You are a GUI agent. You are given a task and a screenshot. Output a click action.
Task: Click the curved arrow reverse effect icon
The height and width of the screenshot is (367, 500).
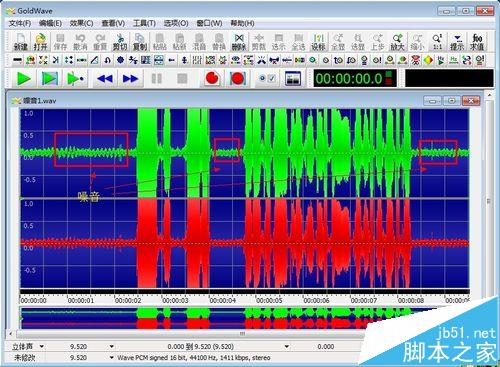tap(107, 60)
